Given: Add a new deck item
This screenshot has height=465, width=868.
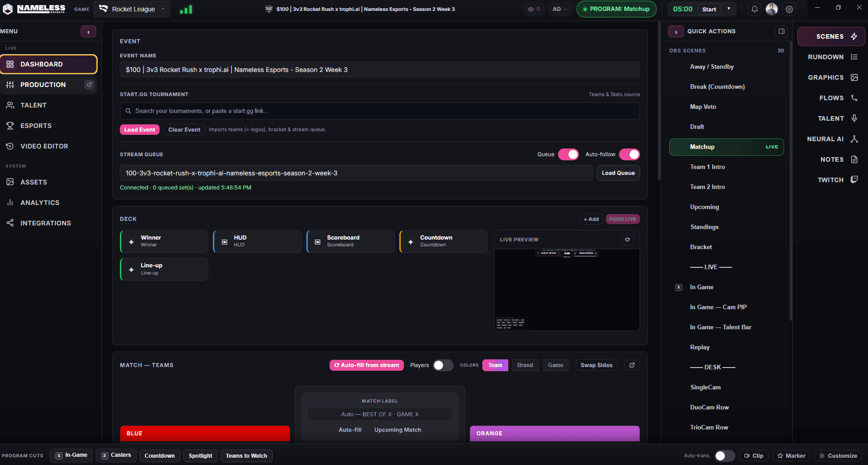Looking at the screenshot, I should 591,219.
